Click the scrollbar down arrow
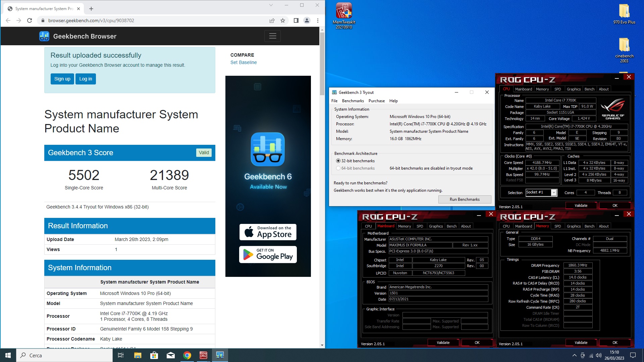The height and width of the screenshot is (362, 644). pyautogui.click(x=322, y=345)
